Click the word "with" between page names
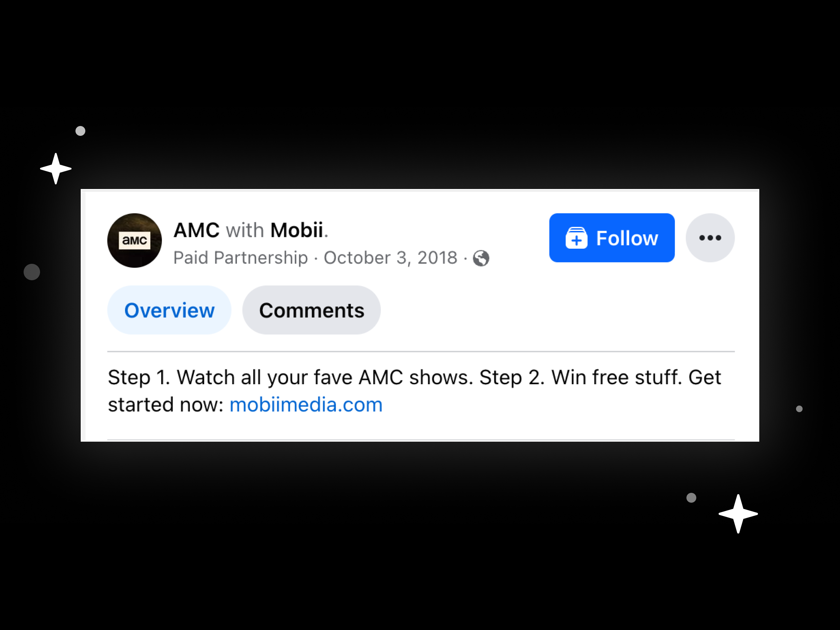The image size is (840, 630). point(245,230)
